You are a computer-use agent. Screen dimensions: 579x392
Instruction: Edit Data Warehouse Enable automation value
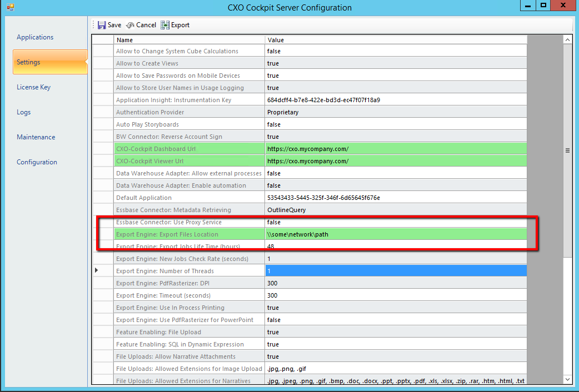pos(396,185)
